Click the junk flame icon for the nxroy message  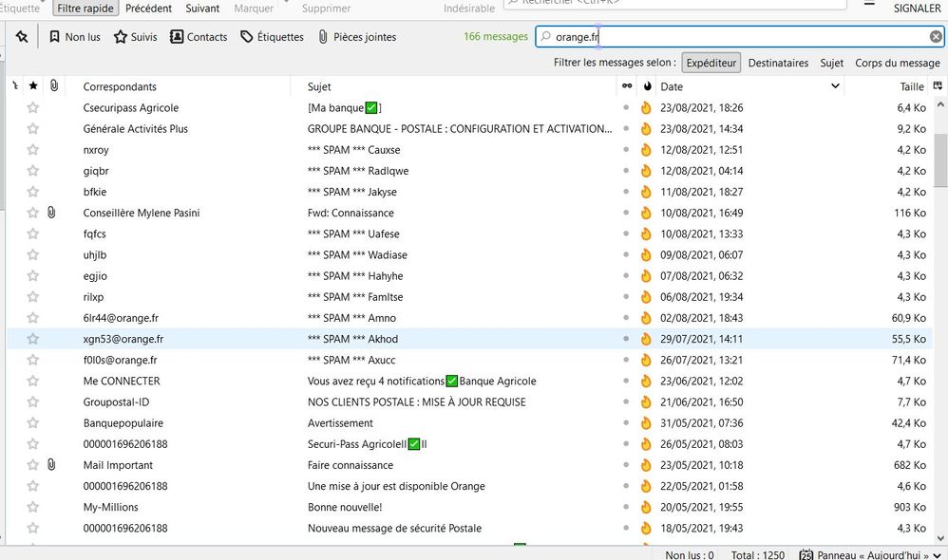(x=646, y=150)
